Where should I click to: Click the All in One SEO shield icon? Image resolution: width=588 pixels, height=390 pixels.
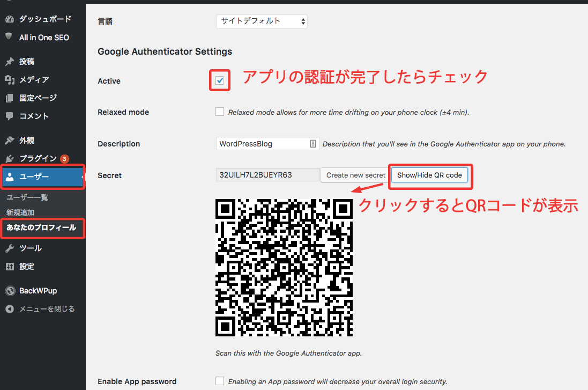coord(9,37)
